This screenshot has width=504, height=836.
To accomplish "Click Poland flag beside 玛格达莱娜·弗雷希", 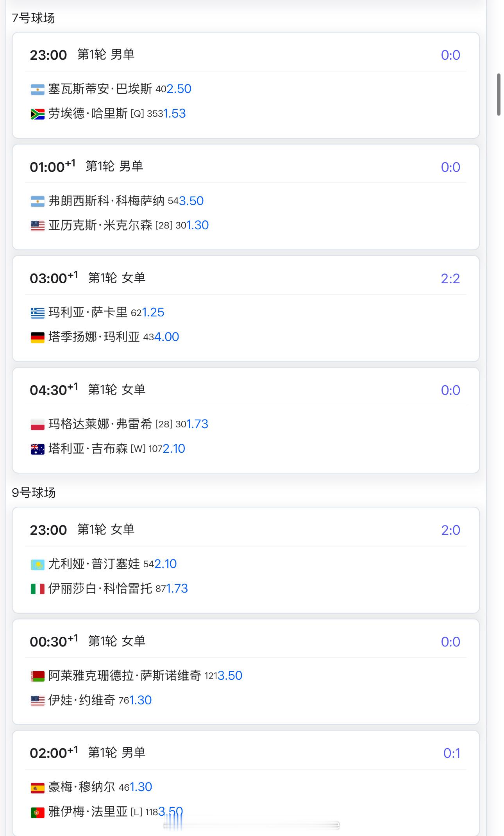I will pos(38,425).
